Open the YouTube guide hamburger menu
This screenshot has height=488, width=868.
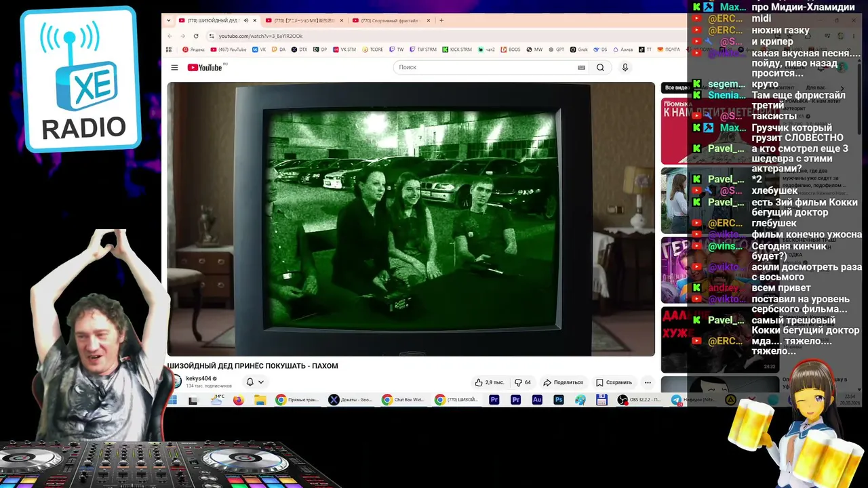pyautogui.click(x=174, y=68)
